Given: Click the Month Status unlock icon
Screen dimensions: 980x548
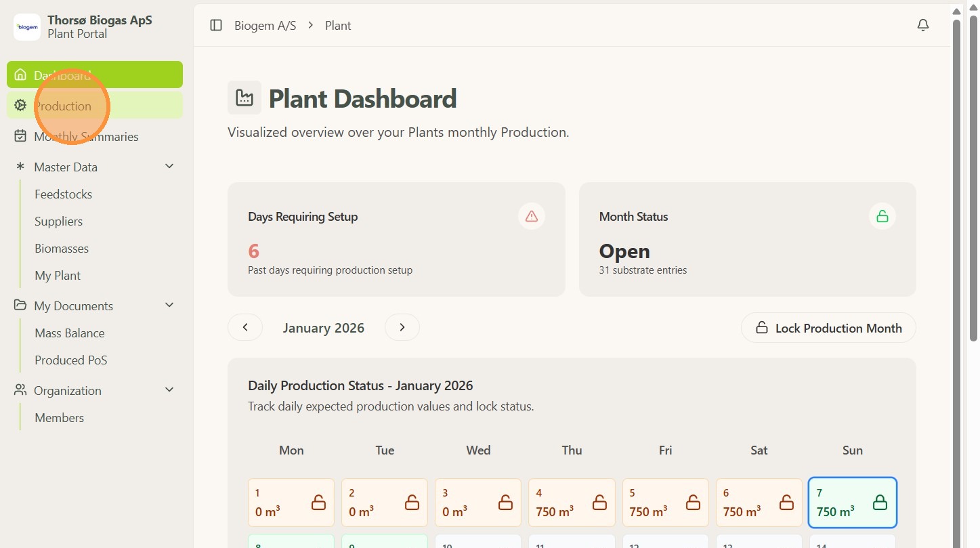Looking at the screenshot, I should pos(882,216).
